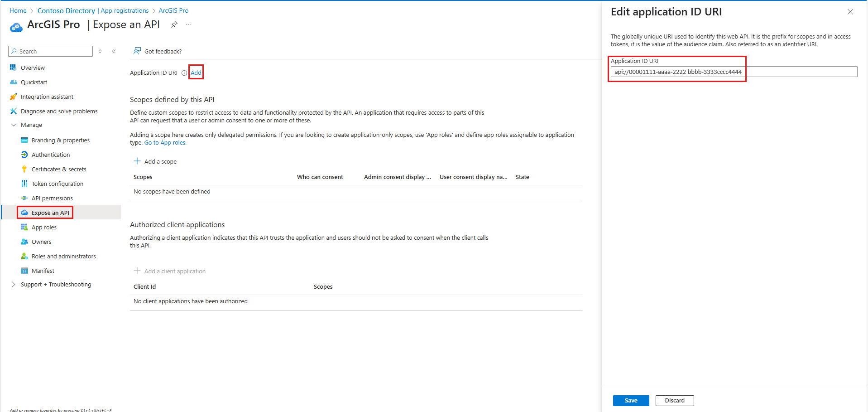This screenshot has height=412, width=868.
Task: Click the ArcGIS Pro breadcrumb link
Action: (x=173, y=10)
